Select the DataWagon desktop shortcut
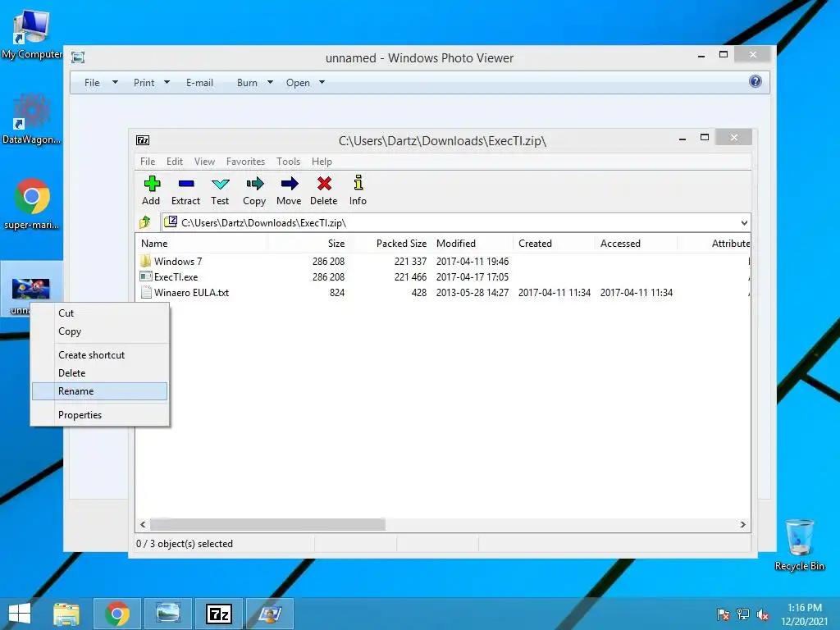 click(x=31, y=119)
